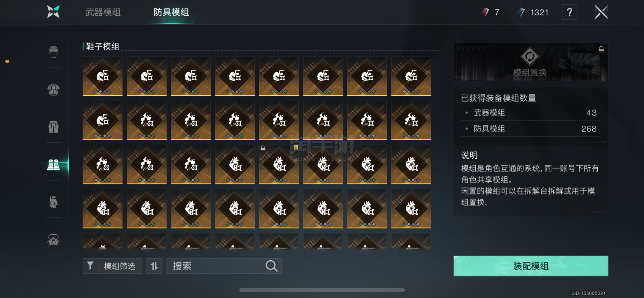Screen dimensions: 644x298
Task: Select the first shoe module in grid
Action: 103,76
